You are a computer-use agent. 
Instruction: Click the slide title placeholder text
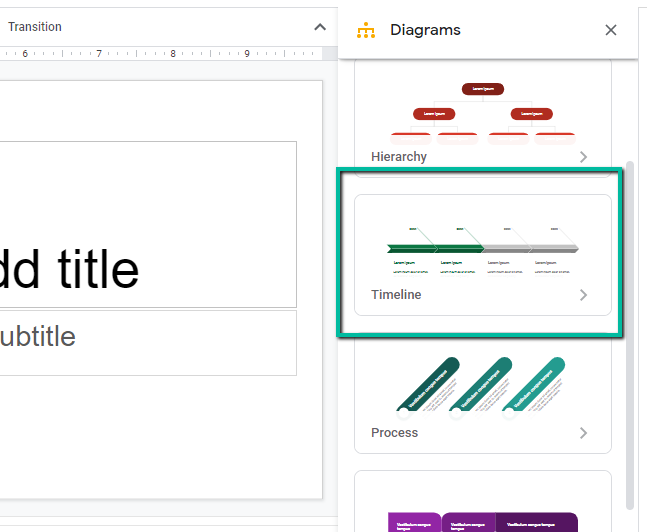pos(70,268)
